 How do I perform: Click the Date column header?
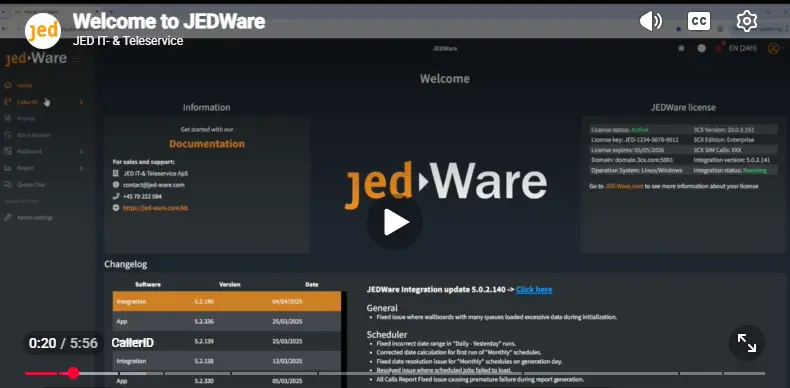coord(312,284)
